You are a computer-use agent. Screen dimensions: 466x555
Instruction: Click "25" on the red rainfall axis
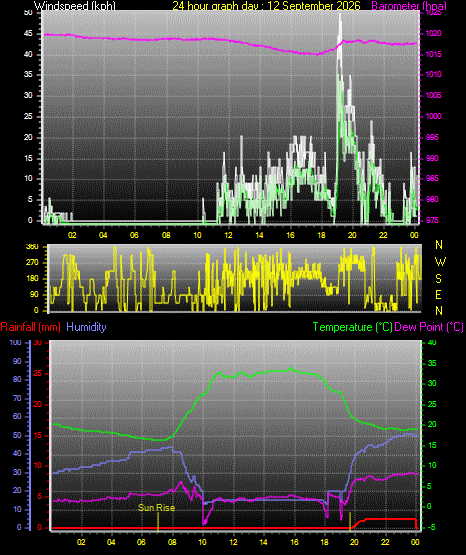point(38,373)
